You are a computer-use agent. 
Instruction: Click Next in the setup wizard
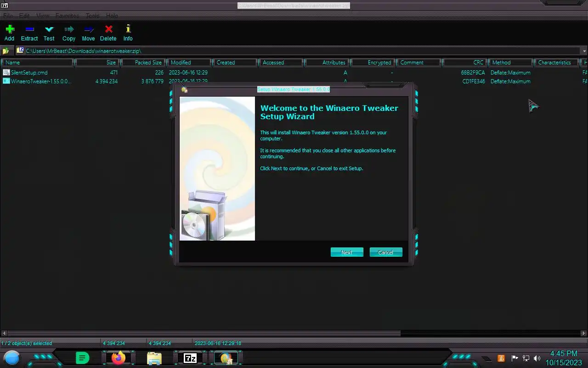[x=347, y=252]
